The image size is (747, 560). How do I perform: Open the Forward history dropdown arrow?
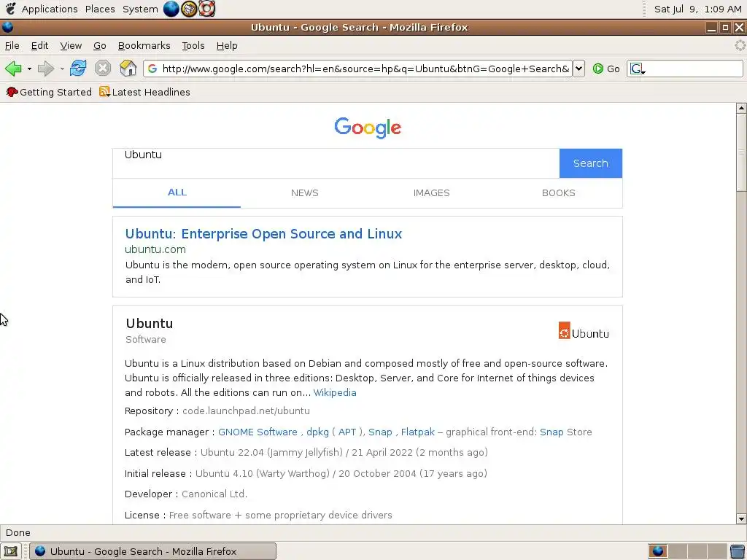[62, 69]
